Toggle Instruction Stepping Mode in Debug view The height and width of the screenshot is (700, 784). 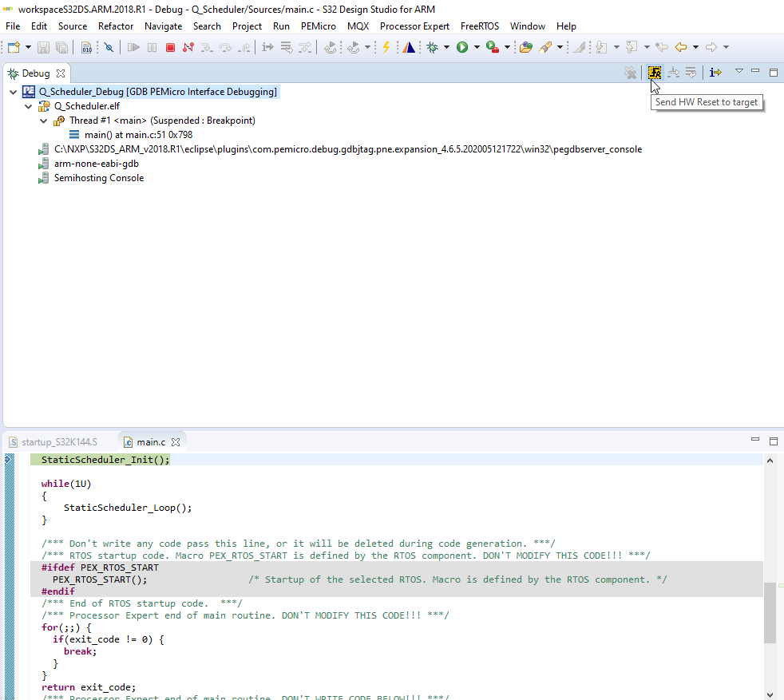(715, 73)
